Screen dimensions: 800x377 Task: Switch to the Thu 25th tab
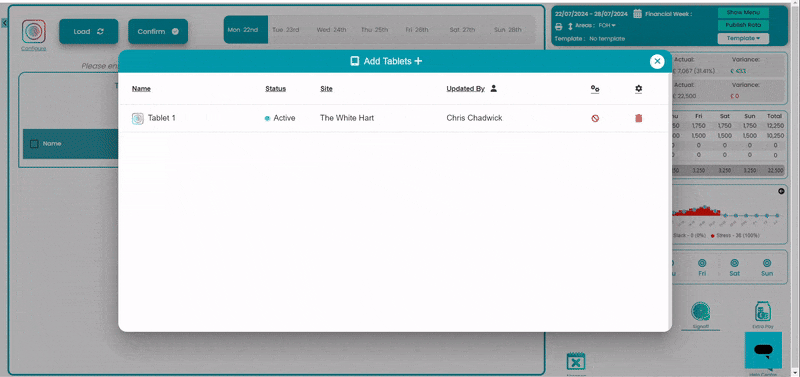pos(374,30)
